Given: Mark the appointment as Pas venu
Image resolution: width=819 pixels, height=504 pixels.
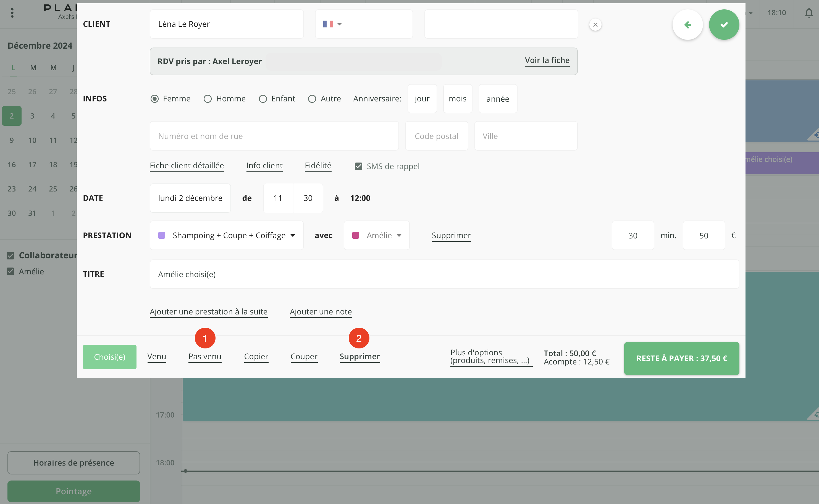Looking at the screenshot, I should point(205,356).
